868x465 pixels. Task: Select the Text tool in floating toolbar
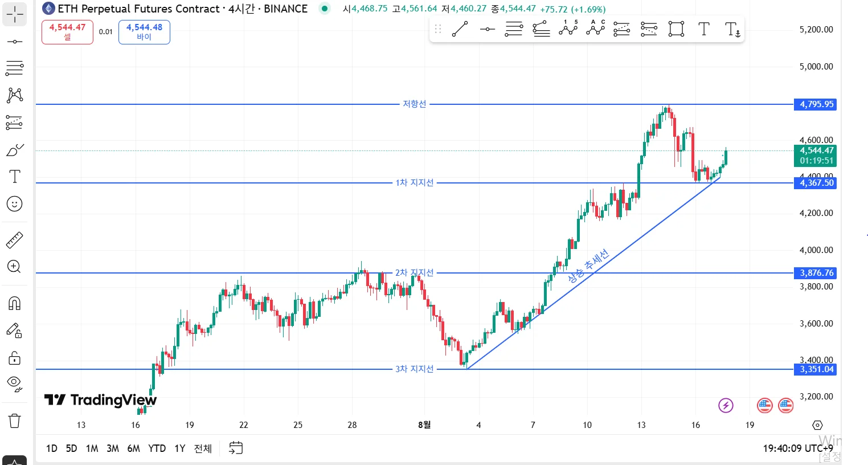(704, 29)
